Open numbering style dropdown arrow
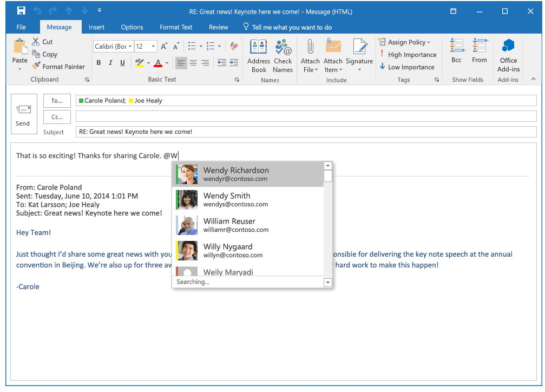Screen dimensions: 545x392 click(x=219, y=46)
